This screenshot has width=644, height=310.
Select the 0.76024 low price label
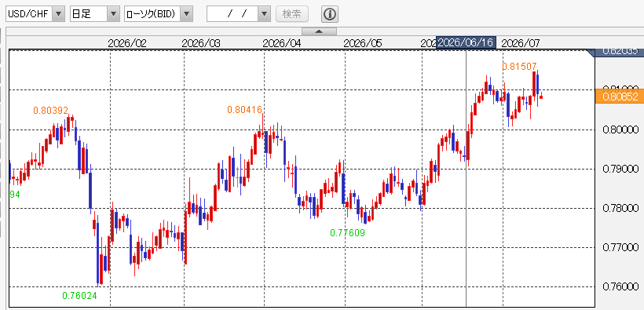[x=79, y=295]
